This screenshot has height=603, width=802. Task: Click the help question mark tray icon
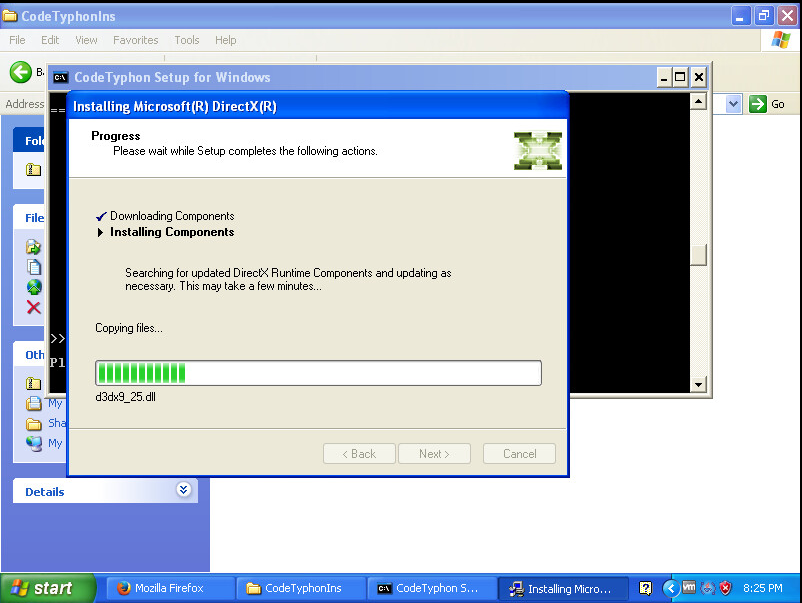pyautogui.click(x=646, y=588)
